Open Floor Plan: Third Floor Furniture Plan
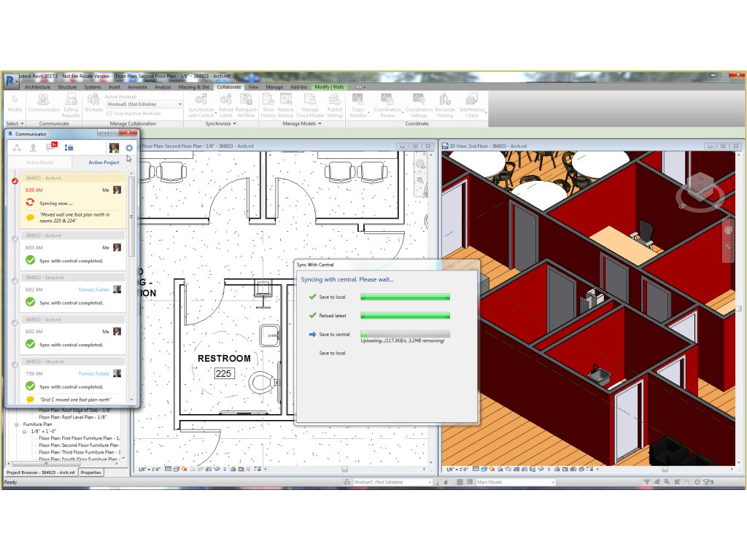Viewport: 747px width, 560px height. coord(80,452)
